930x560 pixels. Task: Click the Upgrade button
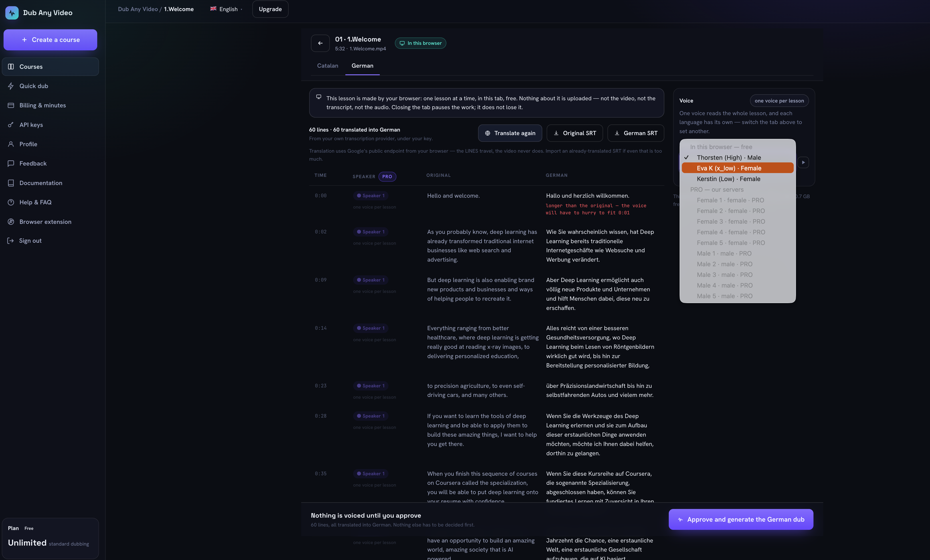pyautogui.click(x=270, y=9)
